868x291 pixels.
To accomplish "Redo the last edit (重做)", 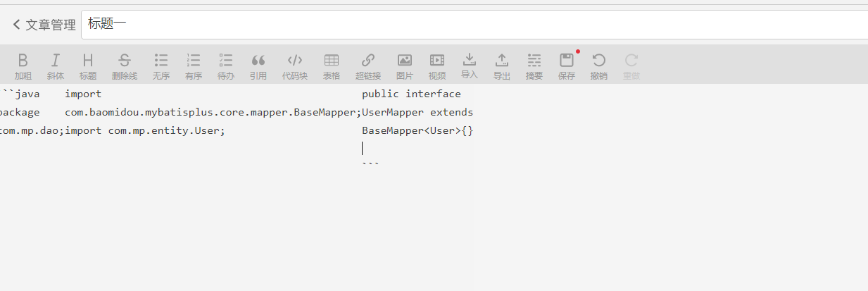I will click(631, 67).
